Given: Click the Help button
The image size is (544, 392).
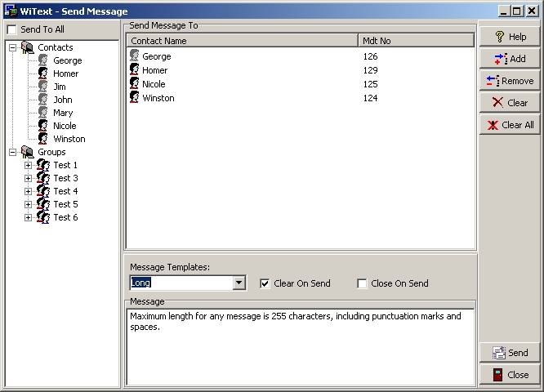Looking at the screenshot, I should 510,37.
